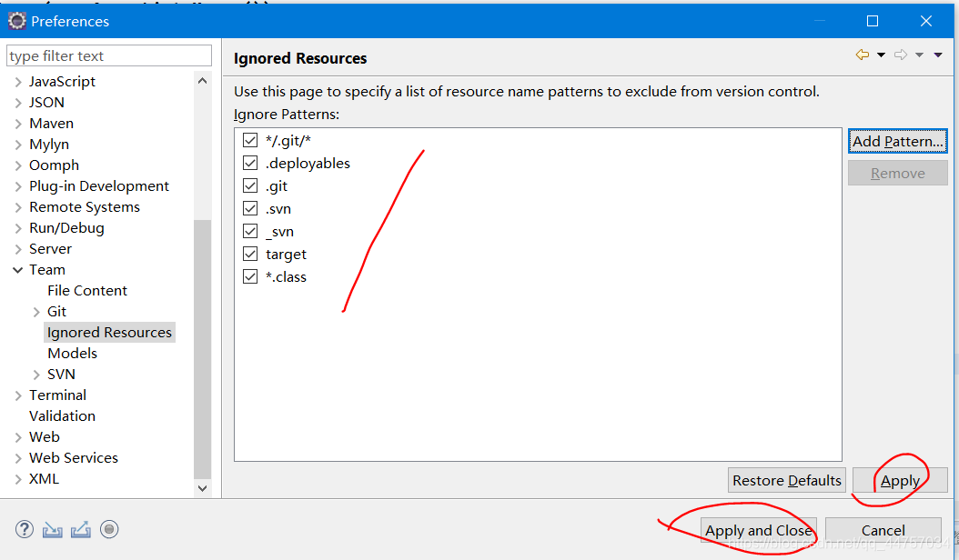
Task: Toggle the .deployables pattern checkbox
Action: click(x=250, y=163)
